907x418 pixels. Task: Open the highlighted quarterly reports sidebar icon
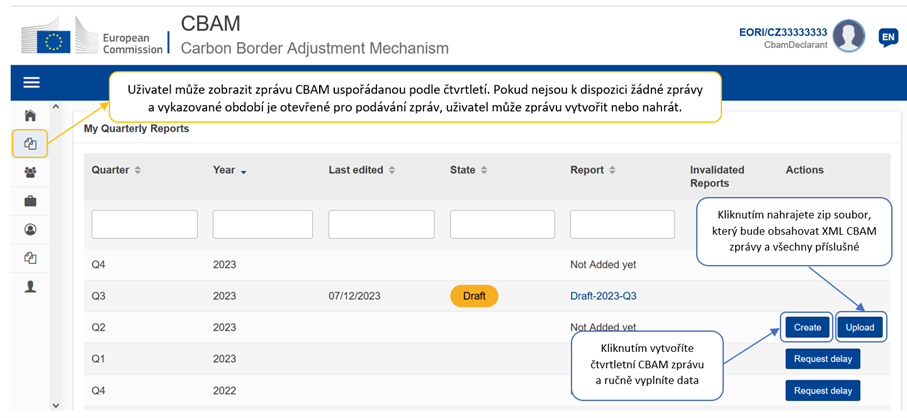[x=30, y=145]
